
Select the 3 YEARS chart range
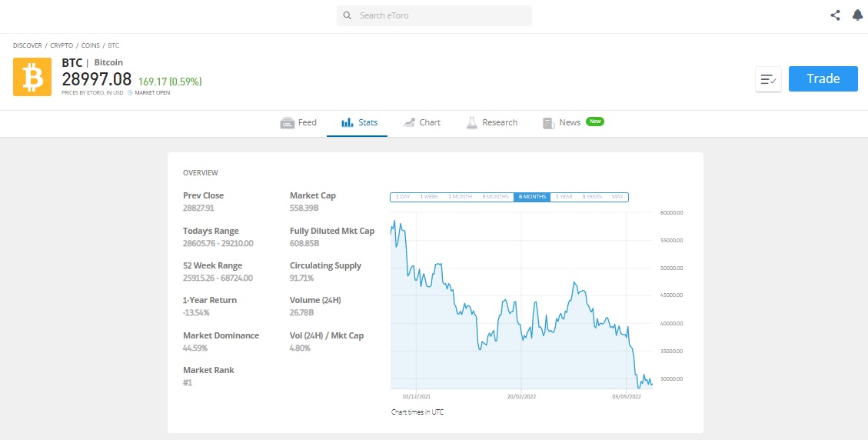click(x=592, y=197)
